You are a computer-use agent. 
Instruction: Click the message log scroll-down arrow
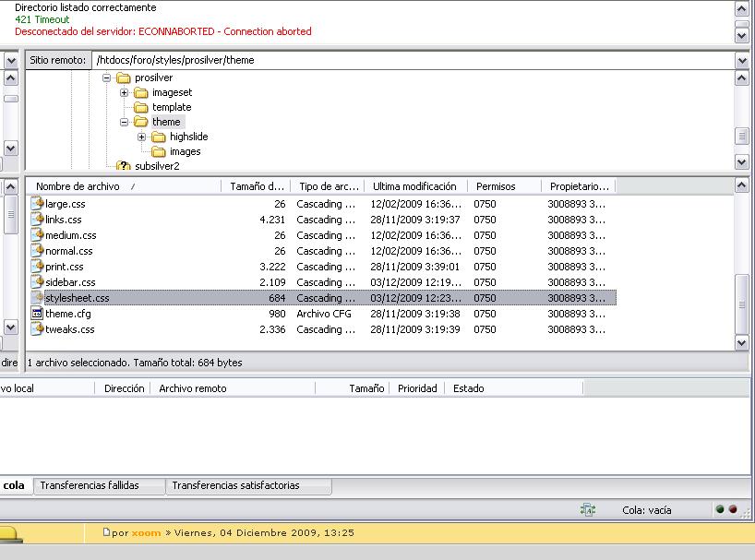click(742, 35)
